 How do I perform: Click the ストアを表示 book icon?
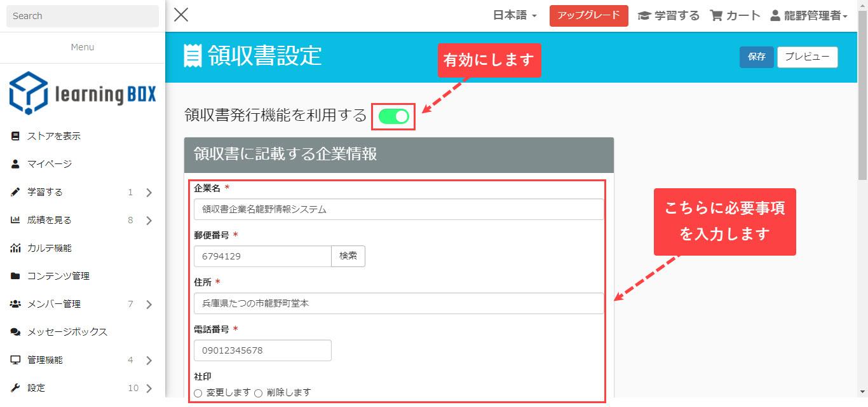click(15, 136)
